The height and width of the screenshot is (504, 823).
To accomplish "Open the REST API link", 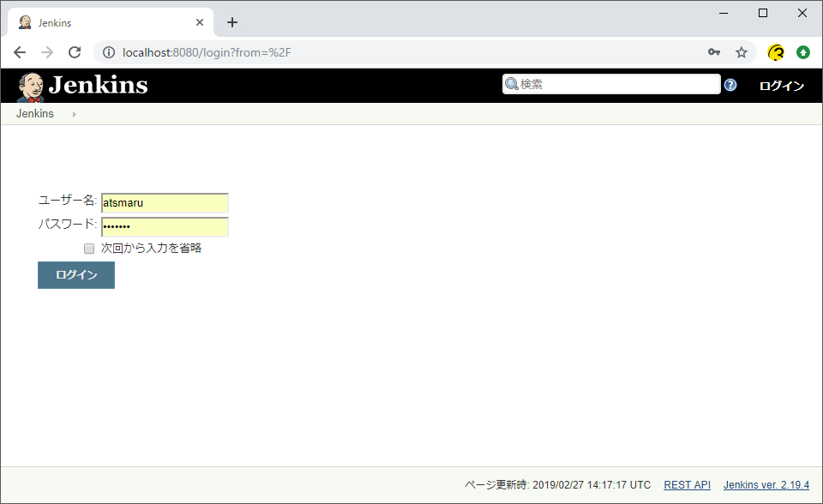I will [687, 485].
